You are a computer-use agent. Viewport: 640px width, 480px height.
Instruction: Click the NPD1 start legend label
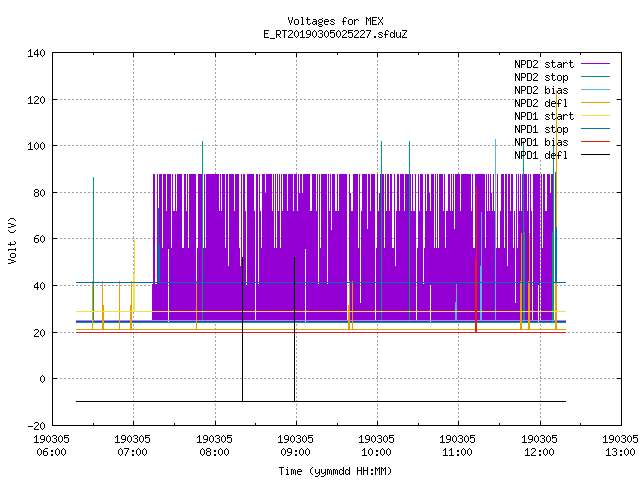point(544,116)
